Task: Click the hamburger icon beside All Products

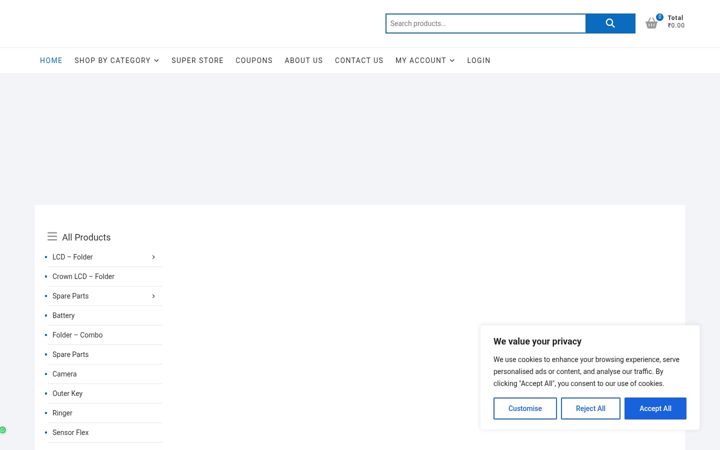Action: click(x=52, y=236)
